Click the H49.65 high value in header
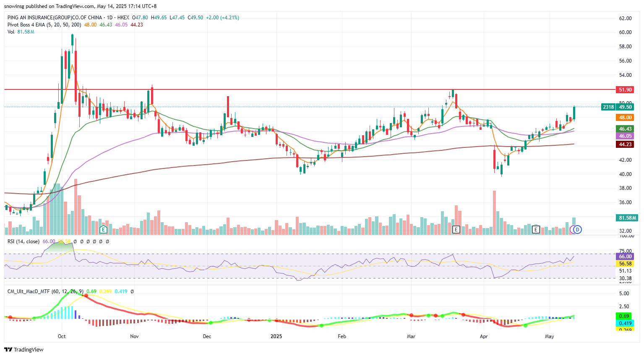 (159, 18)
